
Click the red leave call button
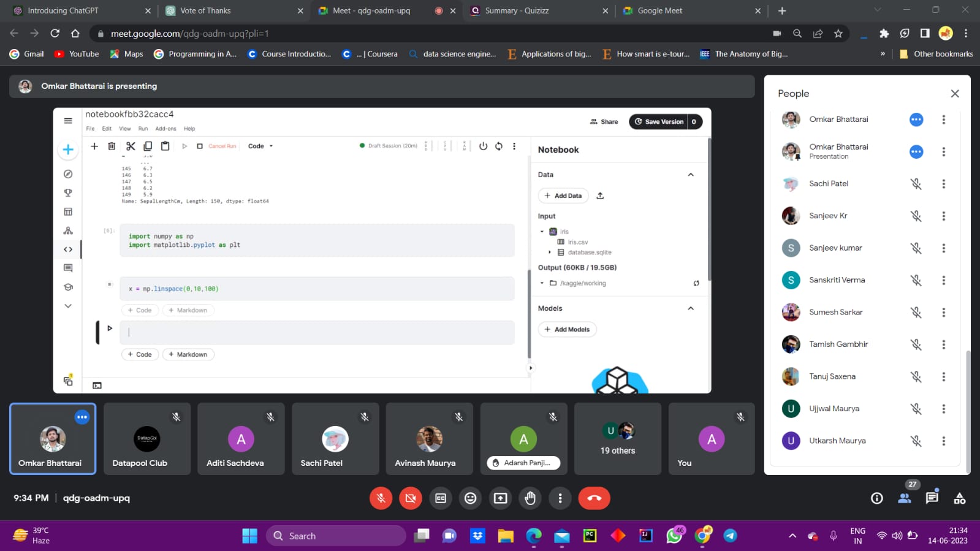(x=594, y=498)
